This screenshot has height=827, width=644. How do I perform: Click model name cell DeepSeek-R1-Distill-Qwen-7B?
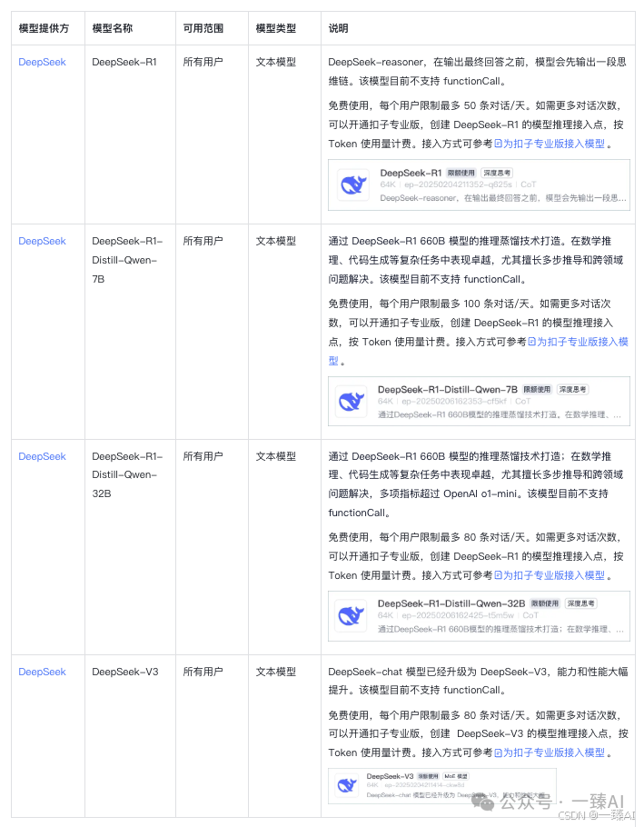click(127, 260)
